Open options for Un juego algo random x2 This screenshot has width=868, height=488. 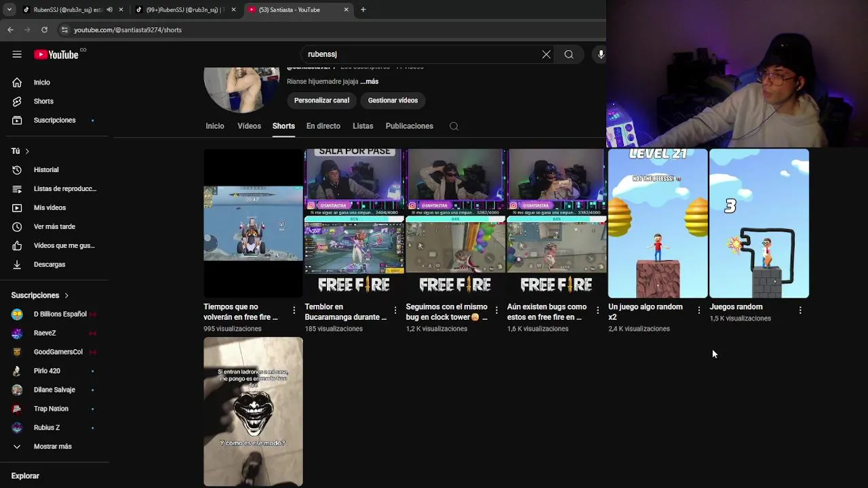(698, 310)
